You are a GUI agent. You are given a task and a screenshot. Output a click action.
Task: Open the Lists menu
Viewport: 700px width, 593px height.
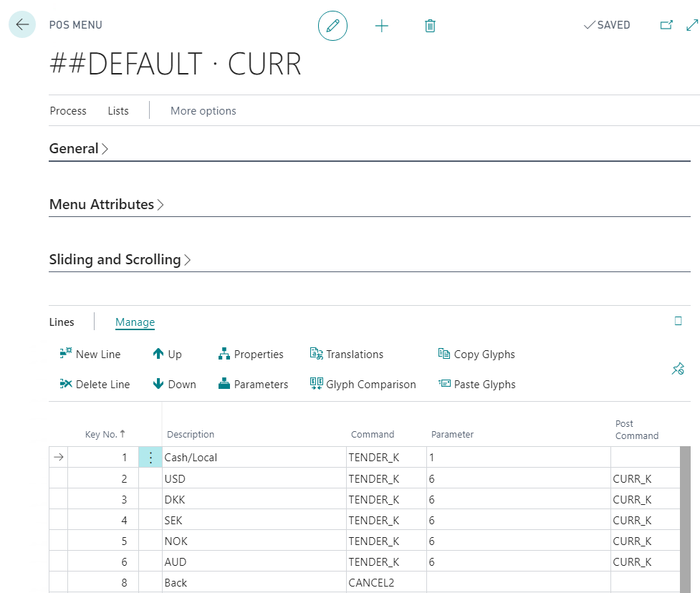point(118,111)
